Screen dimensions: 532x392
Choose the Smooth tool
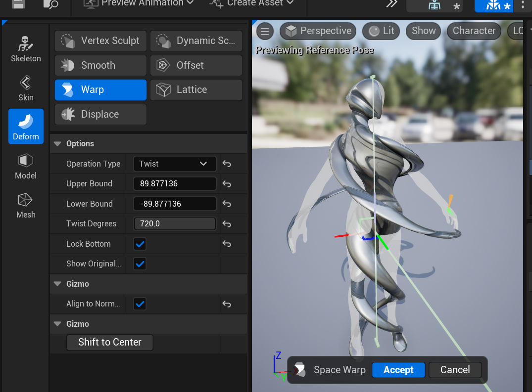[100, 65]
